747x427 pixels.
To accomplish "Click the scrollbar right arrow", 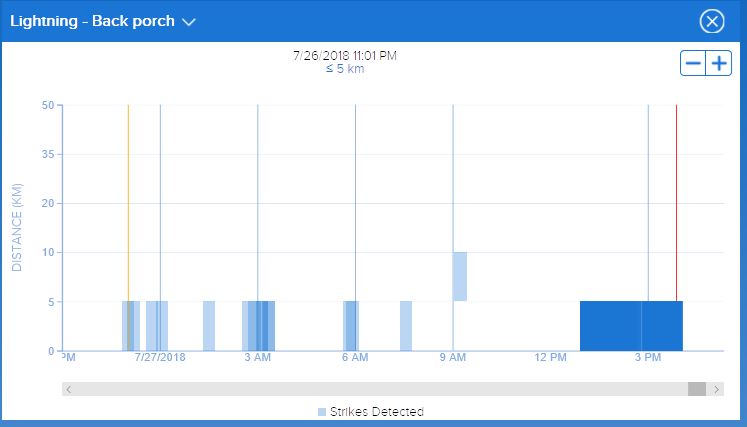I will 717,389.
